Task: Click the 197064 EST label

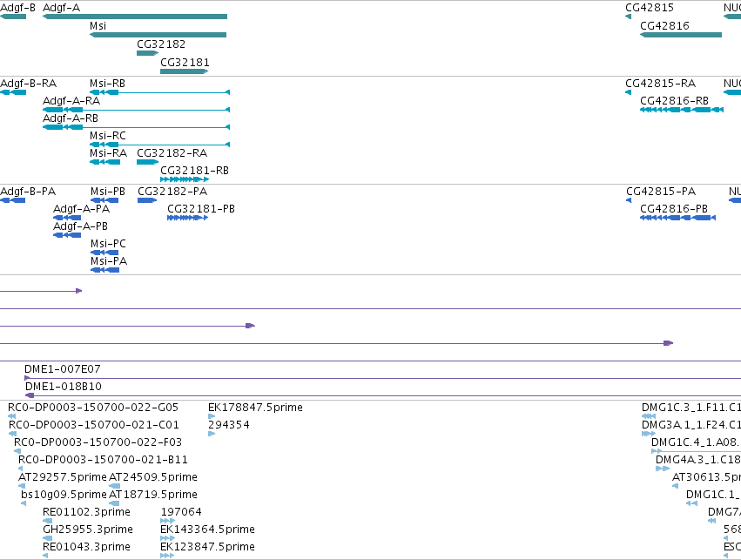Action: pyautogui.click(x=181, y=512)
